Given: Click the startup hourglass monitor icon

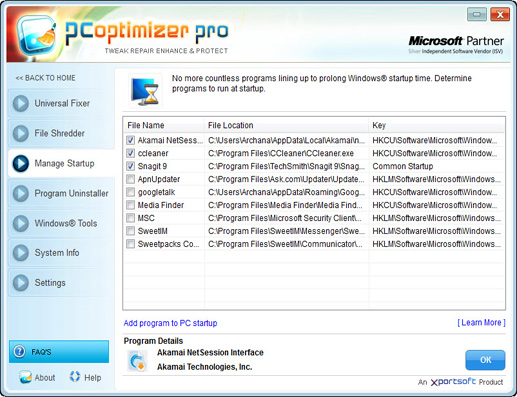Looking at the screenshot, I should click(145, 91).
